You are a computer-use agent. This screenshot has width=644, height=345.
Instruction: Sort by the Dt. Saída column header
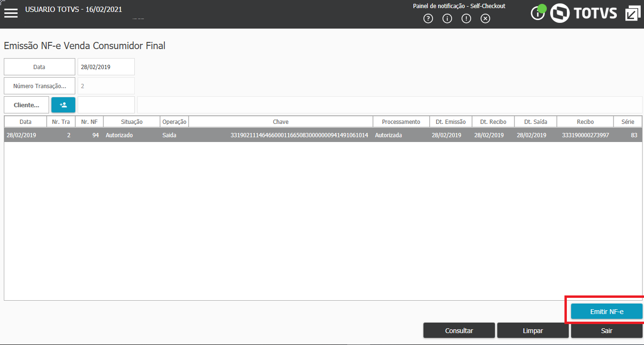pos(536,122)
